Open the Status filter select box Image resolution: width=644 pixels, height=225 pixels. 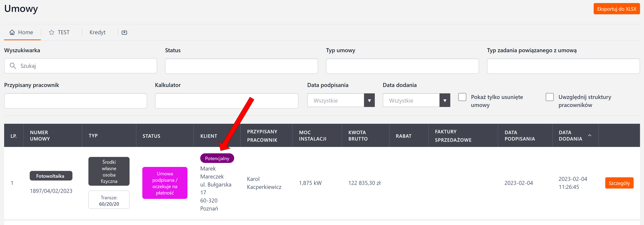(241, 66)
